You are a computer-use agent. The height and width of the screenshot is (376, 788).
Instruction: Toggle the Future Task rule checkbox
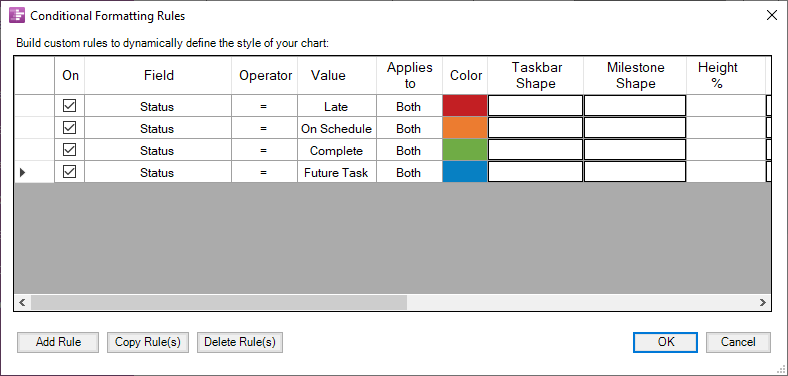click(69, 172)
